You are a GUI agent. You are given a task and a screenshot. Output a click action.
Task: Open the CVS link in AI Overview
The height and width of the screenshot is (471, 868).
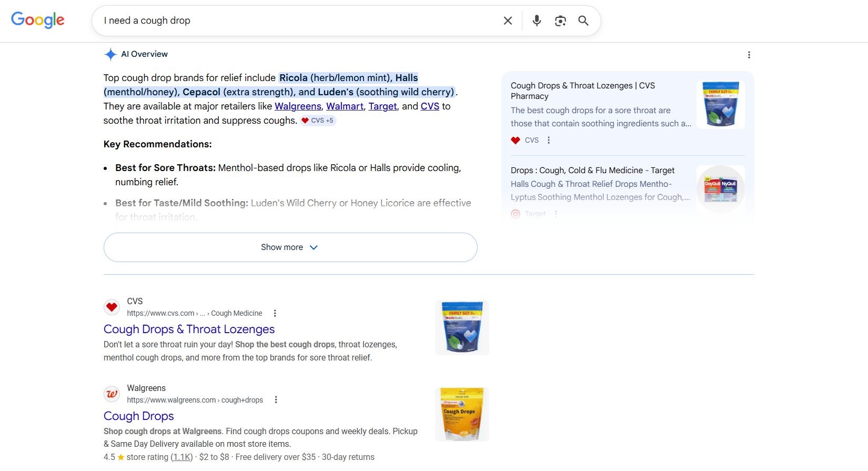pos(430,106)
